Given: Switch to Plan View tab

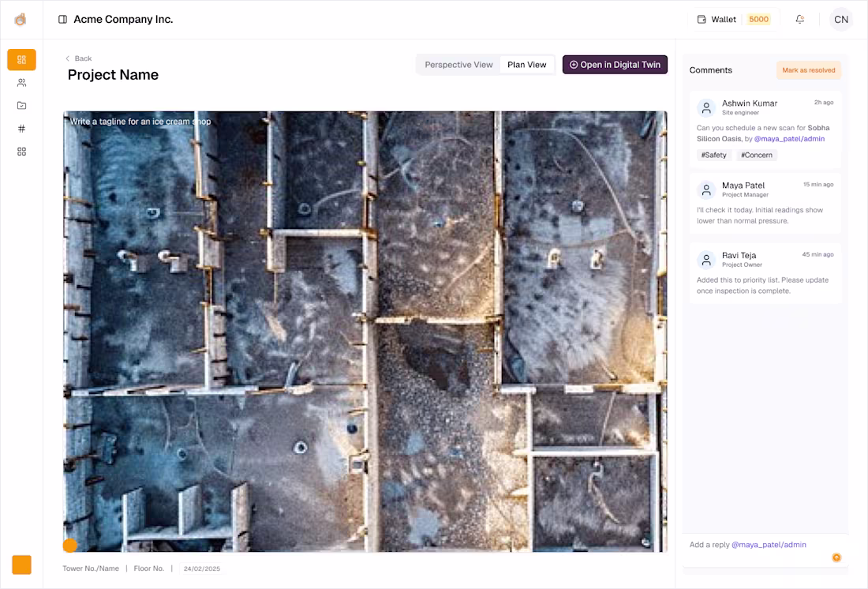Looking at the screenshot, I should click(526, 65).
